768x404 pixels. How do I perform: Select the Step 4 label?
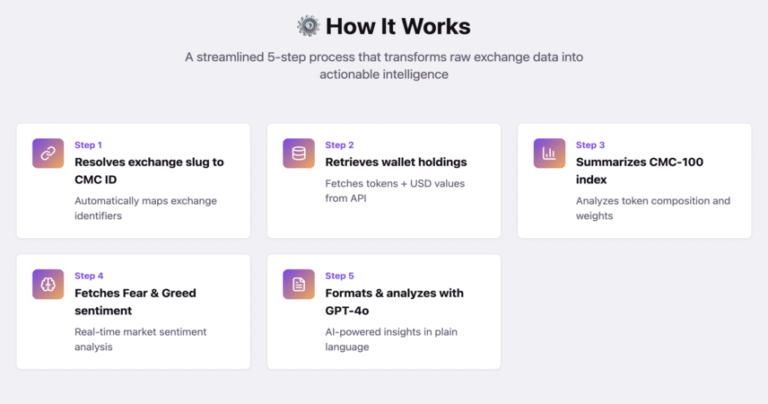[x=89, y=276]
